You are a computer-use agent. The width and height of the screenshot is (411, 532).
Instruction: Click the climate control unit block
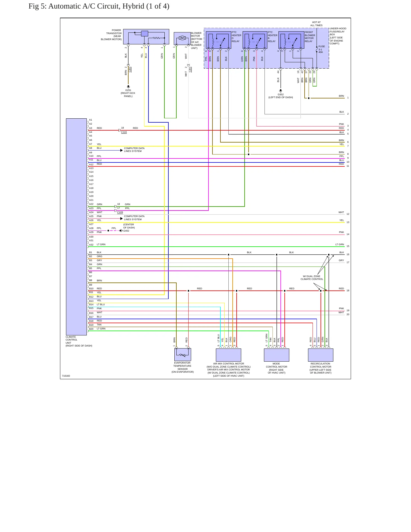(x=76, y=227)
